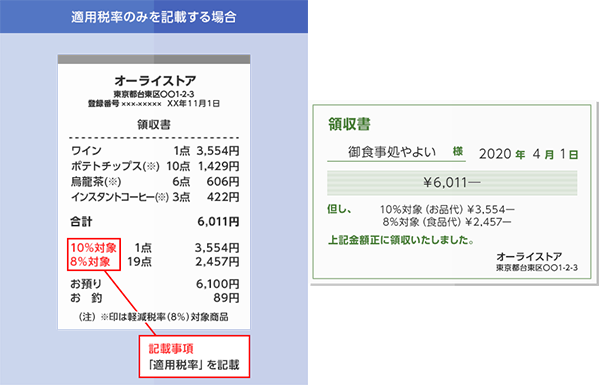This screenshot has width=600, height=385.
Task: Click the deposit amount 6,100円
Action: 218,284
